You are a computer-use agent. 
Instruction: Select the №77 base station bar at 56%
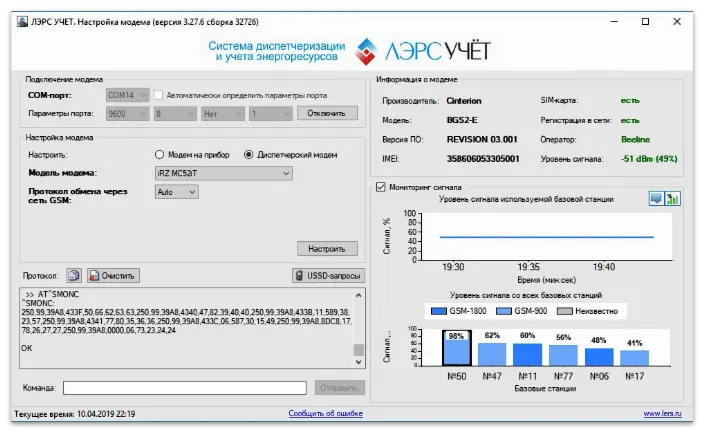point(563,356)
